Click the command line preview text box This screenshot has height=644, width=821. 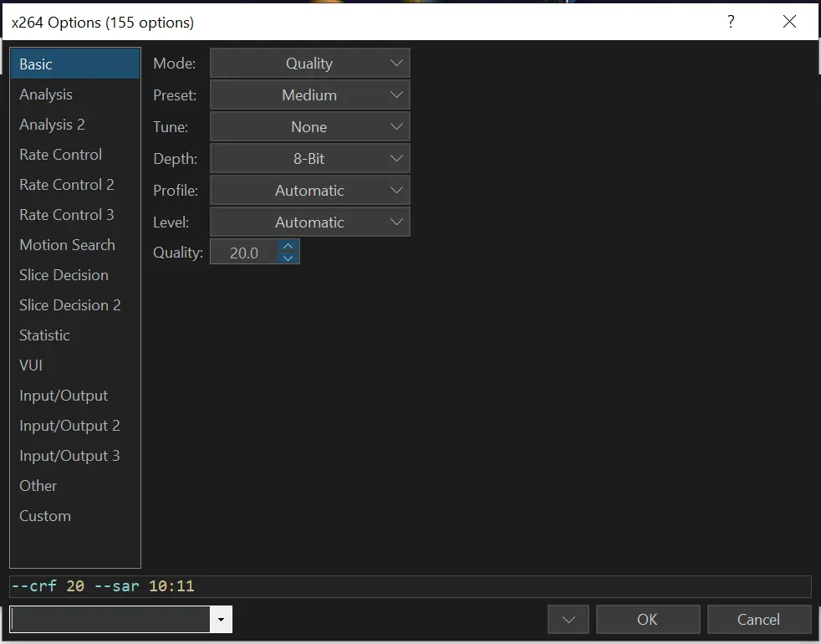(x=410, y=586)
